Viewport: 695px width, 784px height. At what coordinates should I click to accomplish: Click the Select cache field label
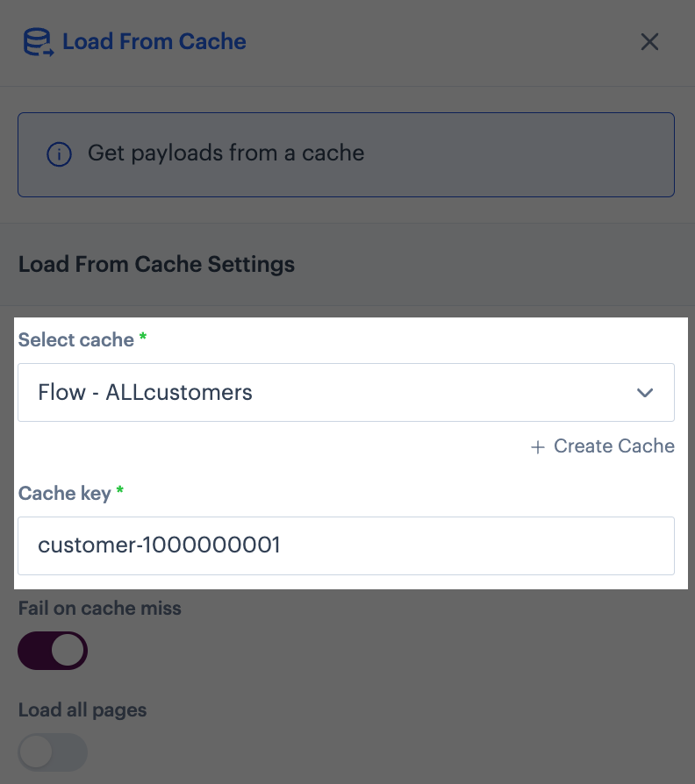point(76,340)
